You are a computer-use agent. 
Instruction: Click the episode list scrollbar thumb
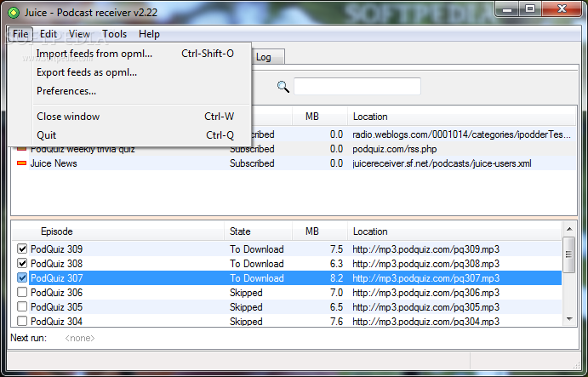click(x=569, y=254)
